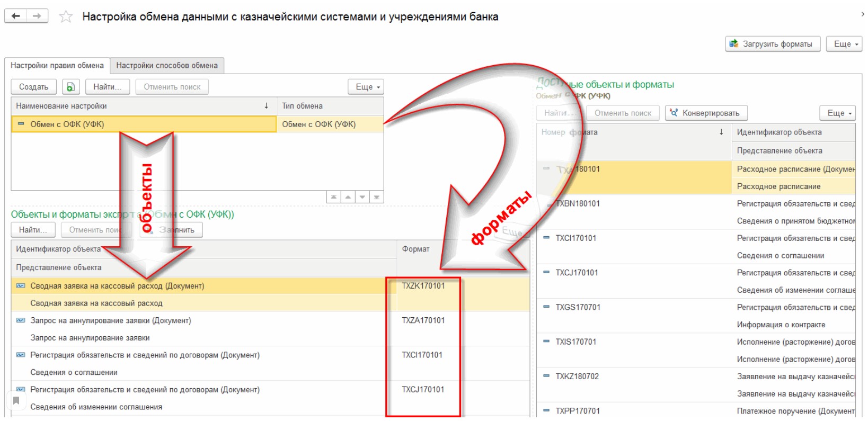Open Еще dropdown above settings list
The image size is (868, 421).
pos(366,87)
